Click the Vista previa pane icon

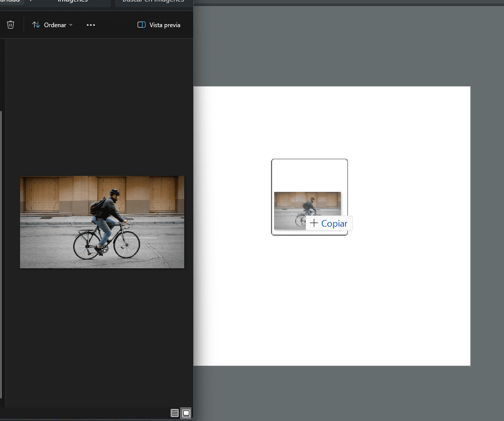[x=142, y=25]
